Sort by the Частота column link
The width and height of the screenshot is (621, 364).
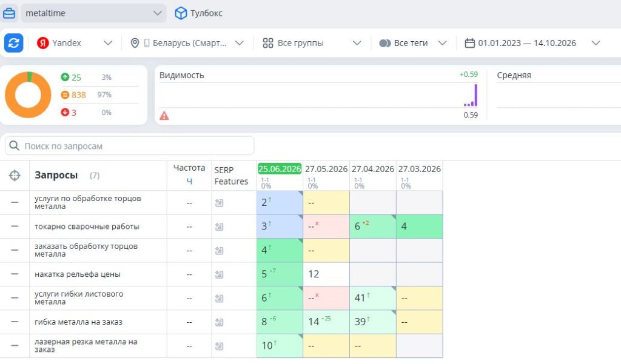tap(189, 181)
